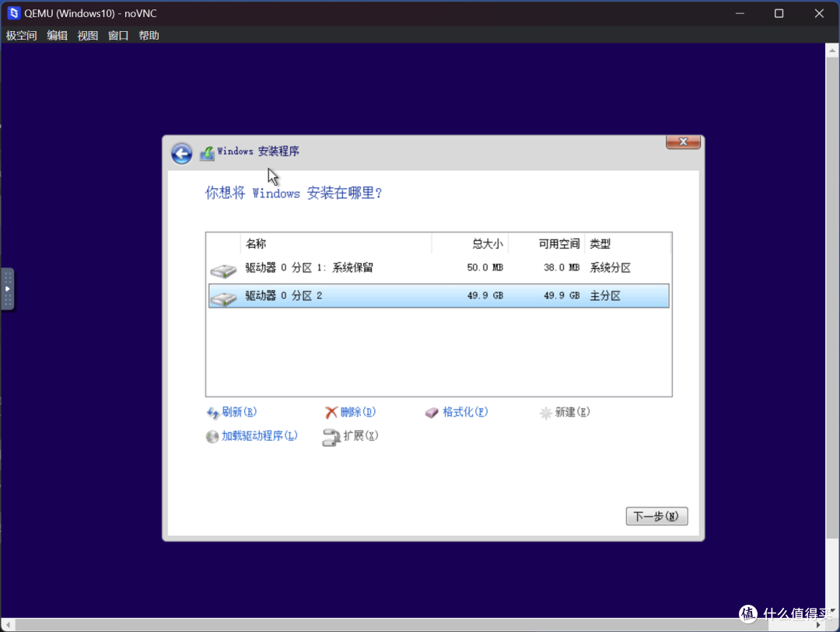840x632 pixels.
Task: Minimize the QEMU noVNC window
Action: point(740,13)
